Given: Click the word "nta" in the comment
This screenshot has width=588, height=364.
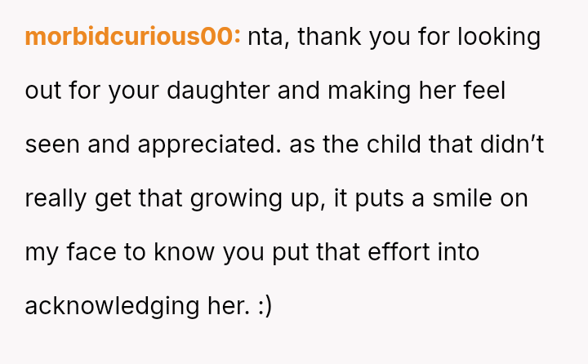Looking at the screenshot, I should tap(266, 38).
